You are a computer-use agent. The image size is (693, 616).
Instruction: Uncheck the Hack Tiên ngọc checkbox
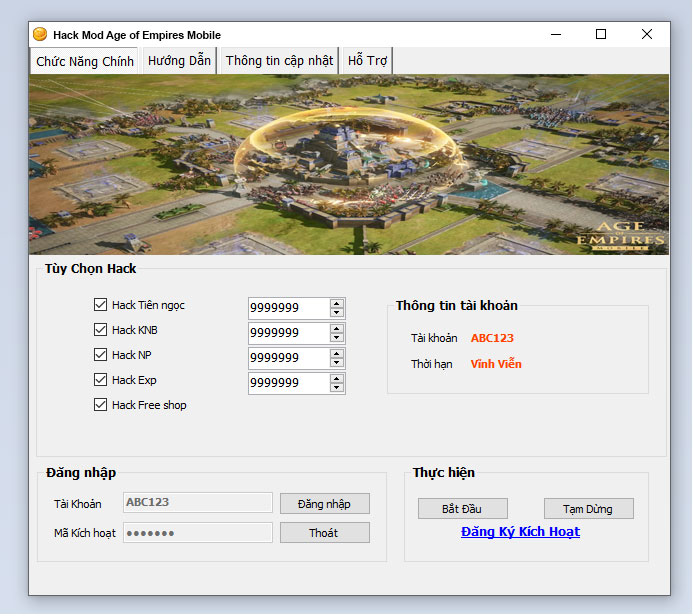tap(100, 304)
